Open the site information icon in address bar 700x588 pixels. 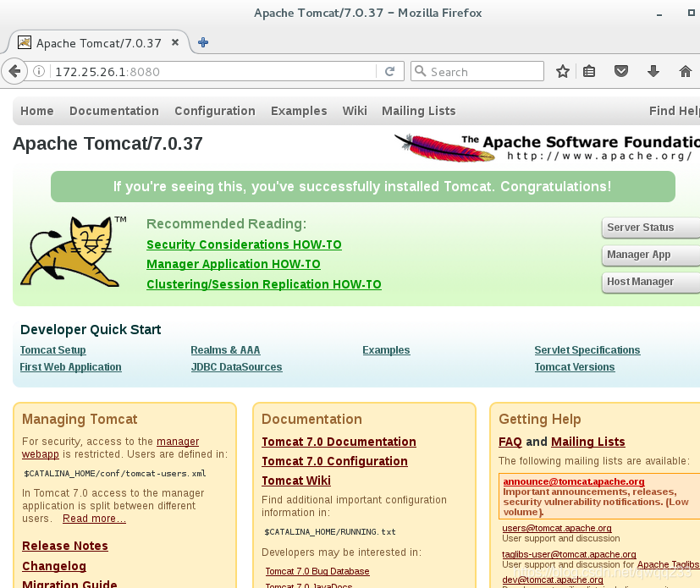tap(39, 71)
